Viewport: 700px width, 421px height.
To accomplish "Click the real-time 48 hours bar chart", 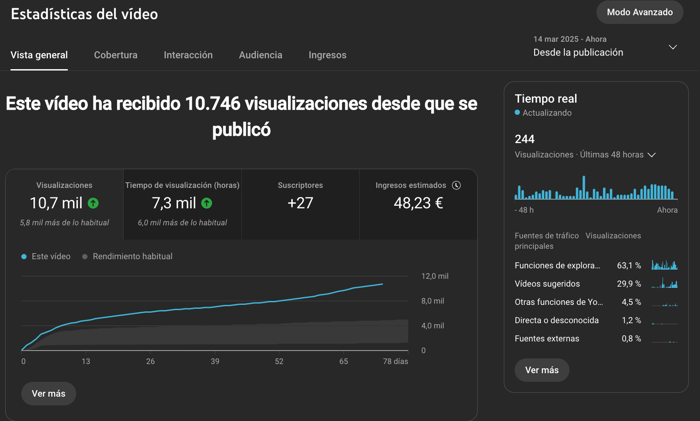I will pyautogui.click(x=596, y=188).
